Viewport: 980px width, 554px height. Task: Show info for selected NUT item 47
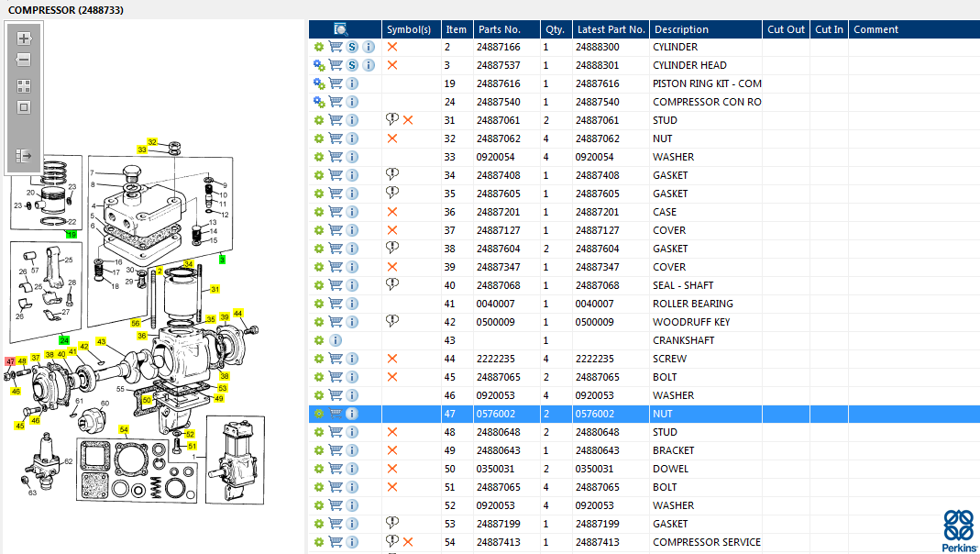point(352,414)
